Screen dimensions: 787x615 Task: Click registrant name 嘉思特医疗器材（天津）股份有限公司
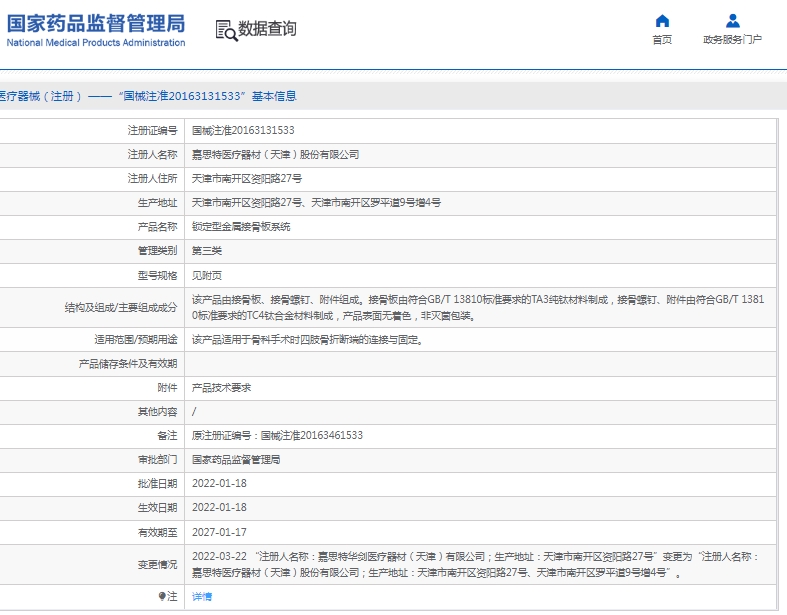click(x=275, y=155)
